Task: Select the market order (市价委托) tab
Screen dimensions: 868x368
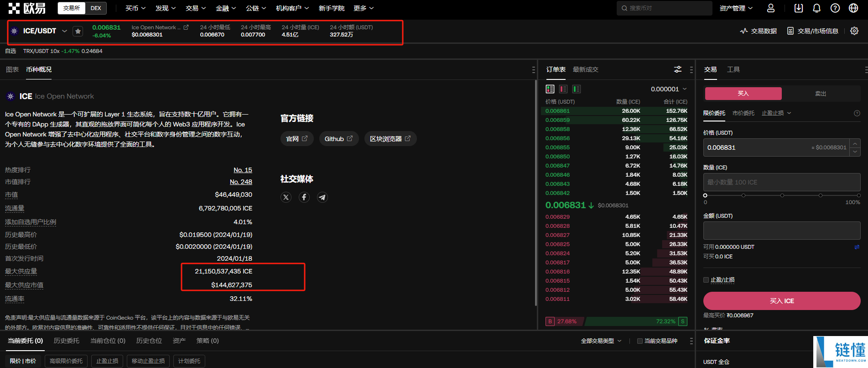Action: click(x=743, y=113)
